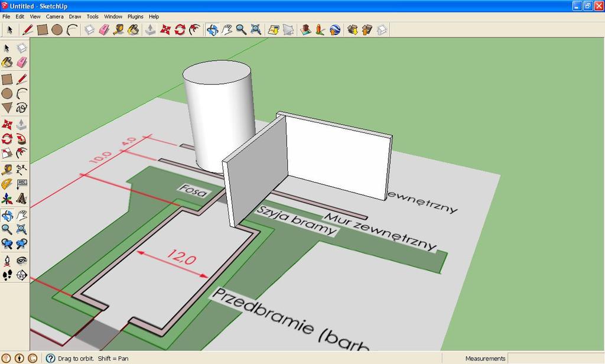Click the model credits person icon in status bar
This screenshot has width=605, height=364.
[19, 358]
